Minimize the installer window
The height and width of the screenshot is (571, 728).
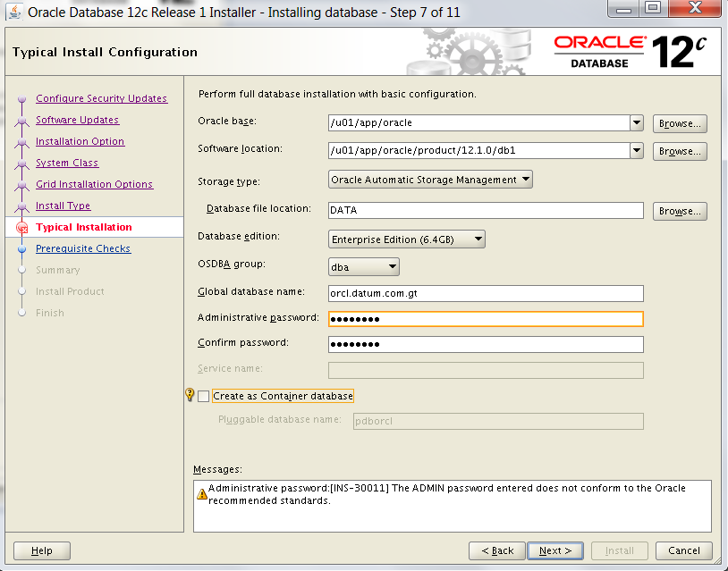coord(623,8)
